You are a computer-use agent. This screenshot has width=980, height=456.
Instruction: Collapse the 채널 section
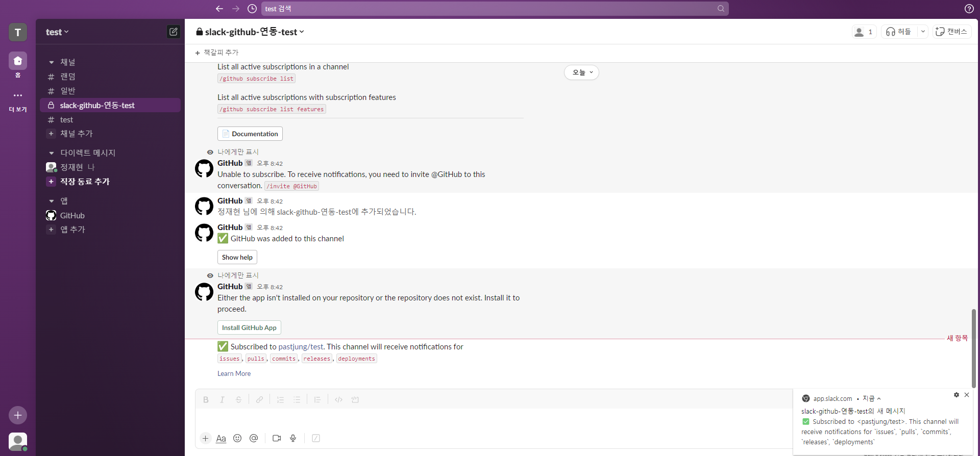(x=52, y=62)
